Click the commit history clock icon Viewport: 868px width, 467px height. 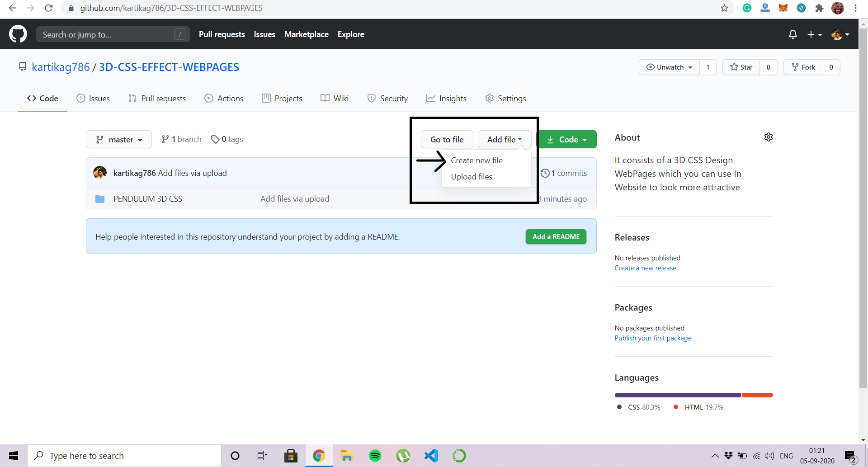pyautogui.click(x=545, y=173)
